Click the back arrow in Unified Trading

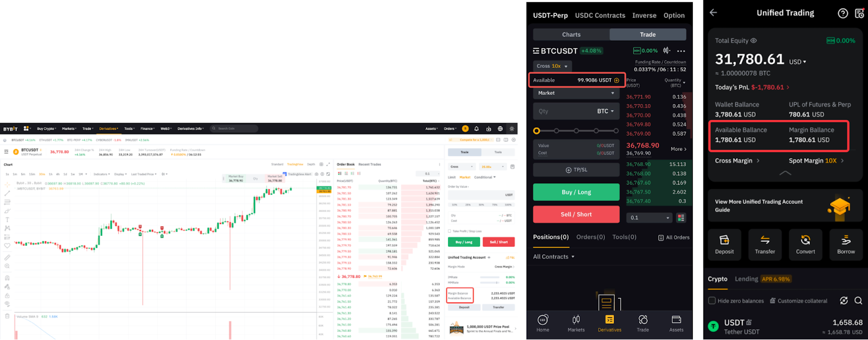(713, 12)
